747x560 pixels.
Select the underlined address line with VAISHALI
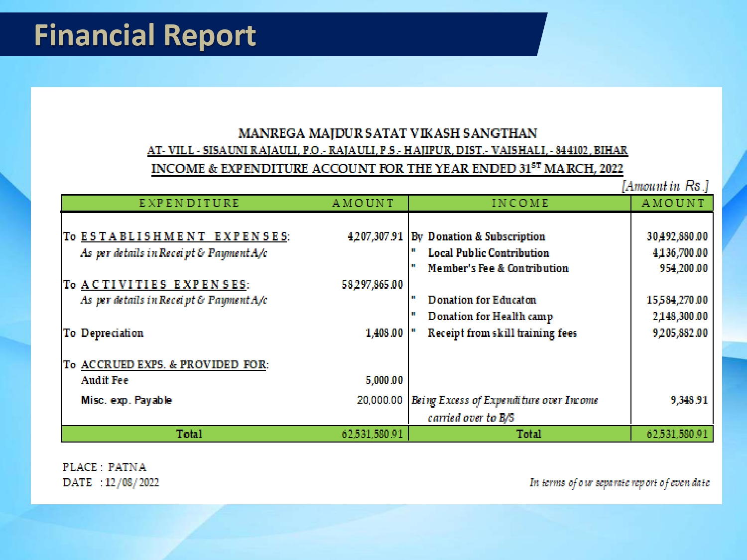pos(387,150)
